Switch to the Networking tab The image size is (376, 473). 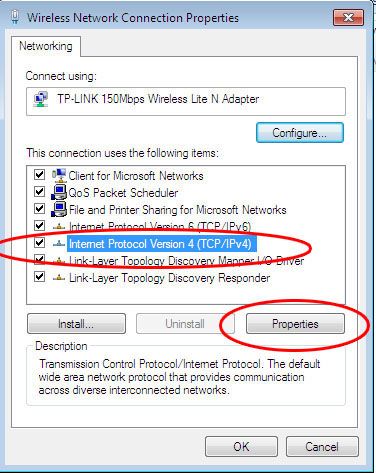tap(46, 46)
